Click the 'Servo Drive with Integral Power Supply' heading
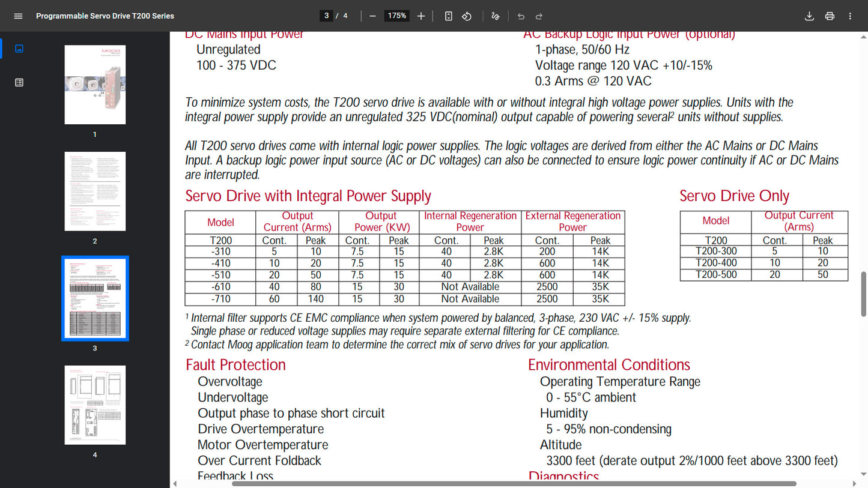 [308, 196]
